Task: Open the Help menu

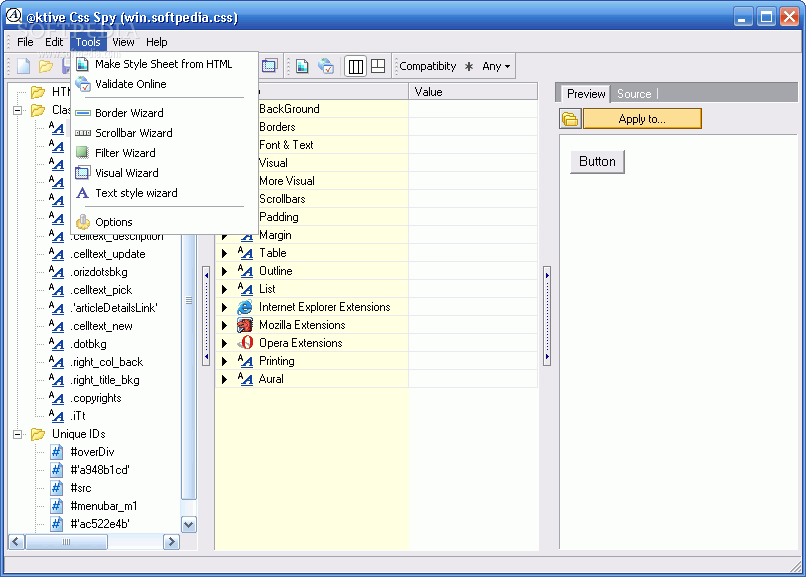Action: click(x=157, y=42)
